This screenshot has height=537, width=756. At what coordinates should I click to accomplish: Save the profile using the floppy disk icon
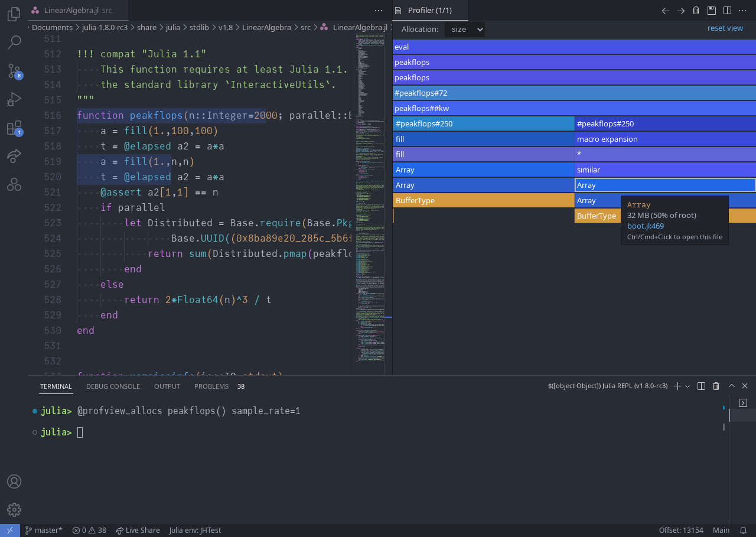712,11
